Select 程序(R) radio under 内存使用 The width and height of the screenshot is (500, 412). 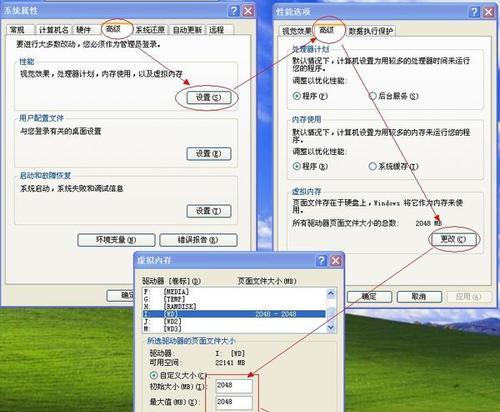(310, 166)
